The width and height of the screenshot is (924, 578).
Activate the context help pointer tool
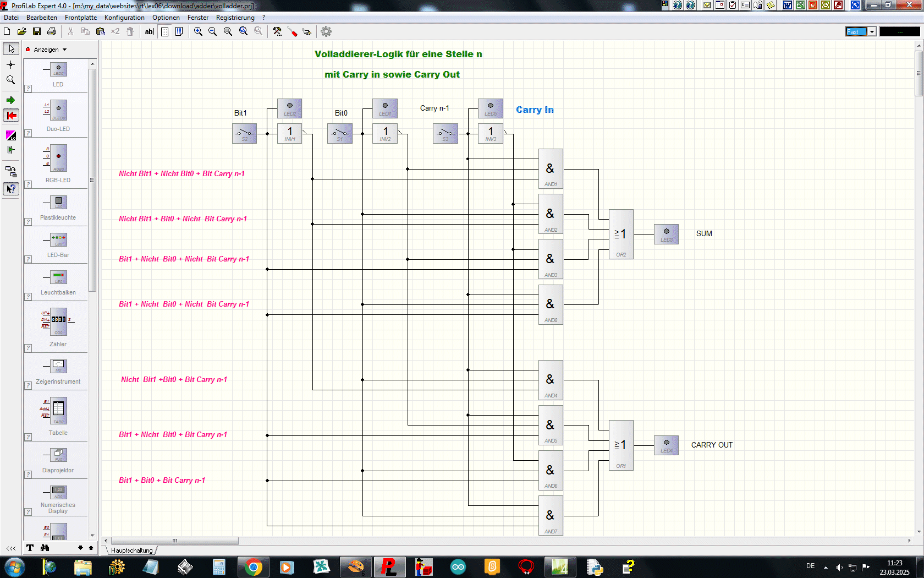[x=11, y=189]
